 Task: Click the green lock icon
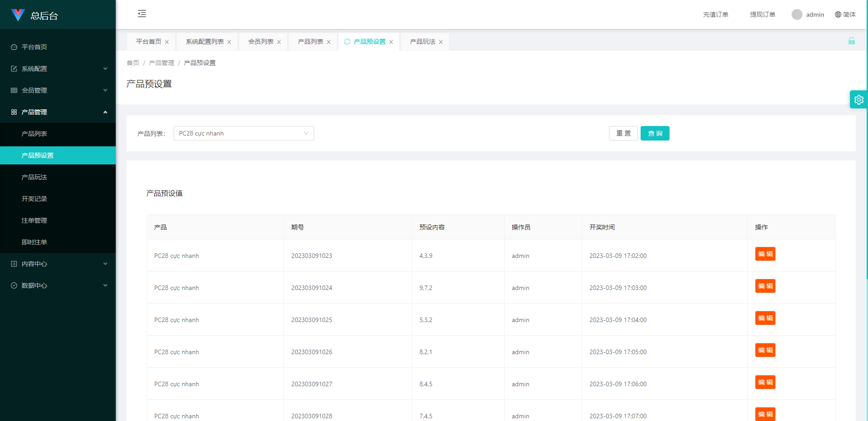click(x=851, y=41)
